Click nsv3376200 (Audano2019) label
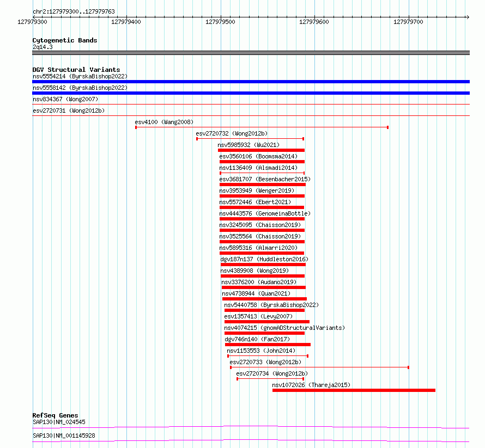This screenshot has width=485, height=448. click(x=259, y=282)
